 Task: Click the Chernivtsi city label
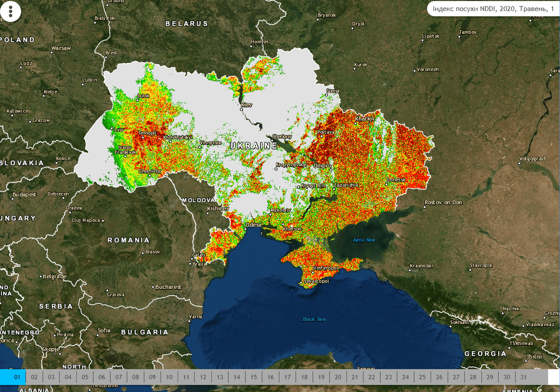[x=150, y=171]
